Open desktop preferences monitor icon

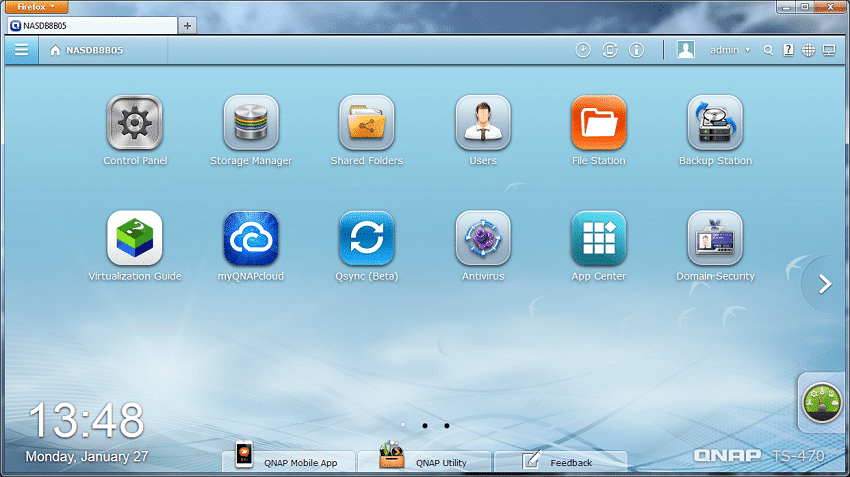tap(829, 50)
